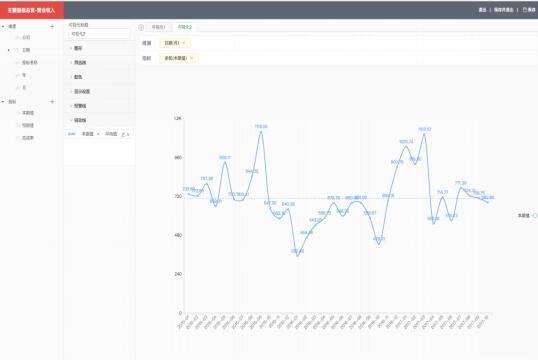Select the 公司 dimension field
This screenshot has width=538, height=360.
[26, 37]
